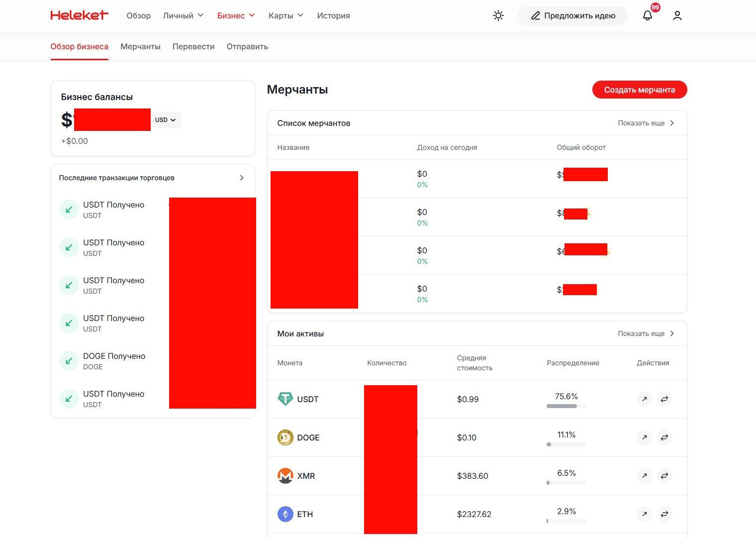Image resolution: width=756 pixels, height=538 pixels.
Task: Open the user profile icon
Action: point(677,15)
